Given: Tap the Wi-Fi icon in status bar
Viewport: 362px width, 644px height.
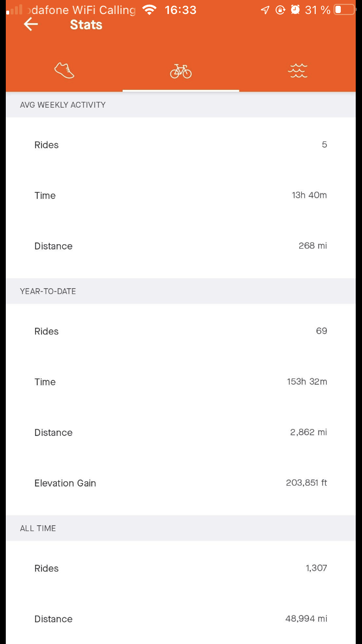Looking at the screenshot, I should point(150,10).
